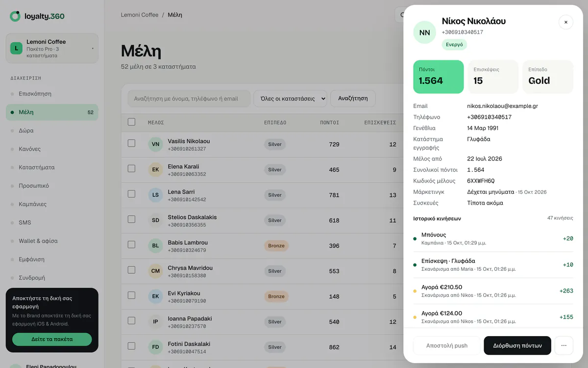This screenshot has width=588, height=368.
Task: Check the box for Chrysa Mavridou
Action: pos(131,270)
